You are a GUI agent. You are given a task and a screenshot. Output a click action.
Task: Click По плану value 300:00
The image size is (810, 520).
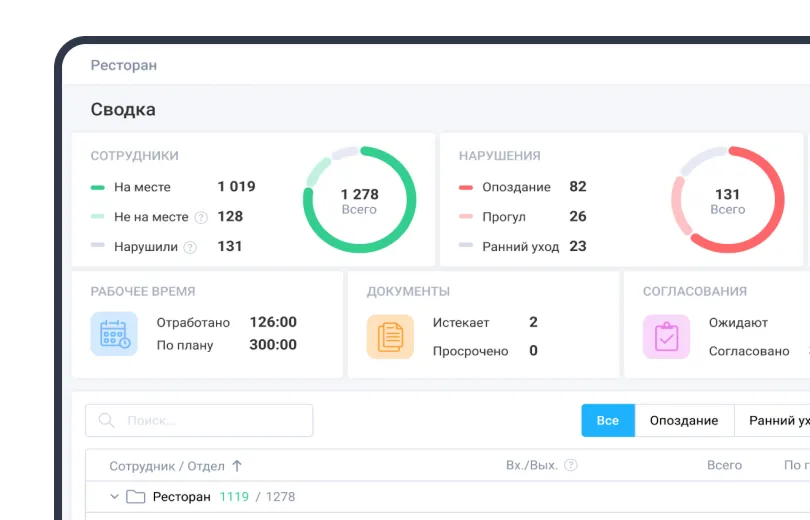click(x=273, y=345)
